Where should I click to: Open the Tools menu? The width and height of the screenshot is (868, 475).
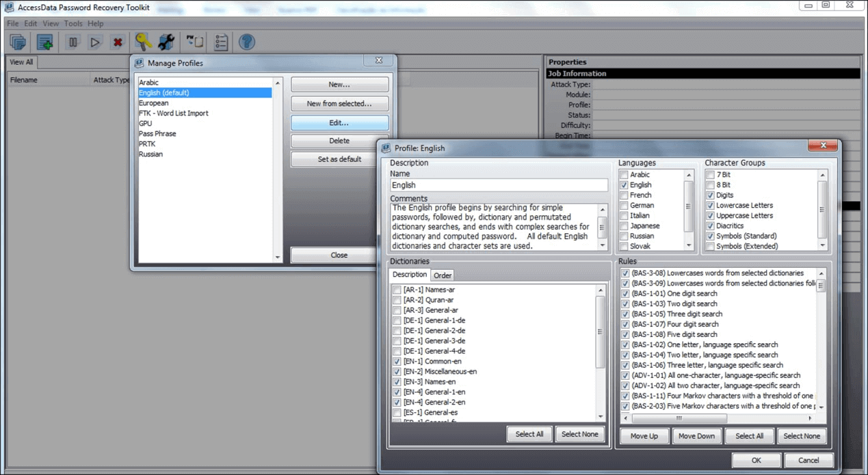73,23
